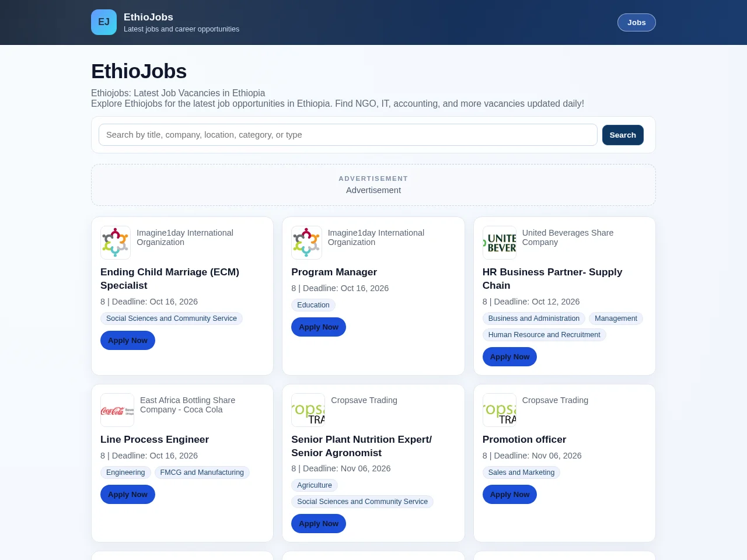Click the Advertisement banner area
This screenshot has width=747, height=560.
[373, 185]
